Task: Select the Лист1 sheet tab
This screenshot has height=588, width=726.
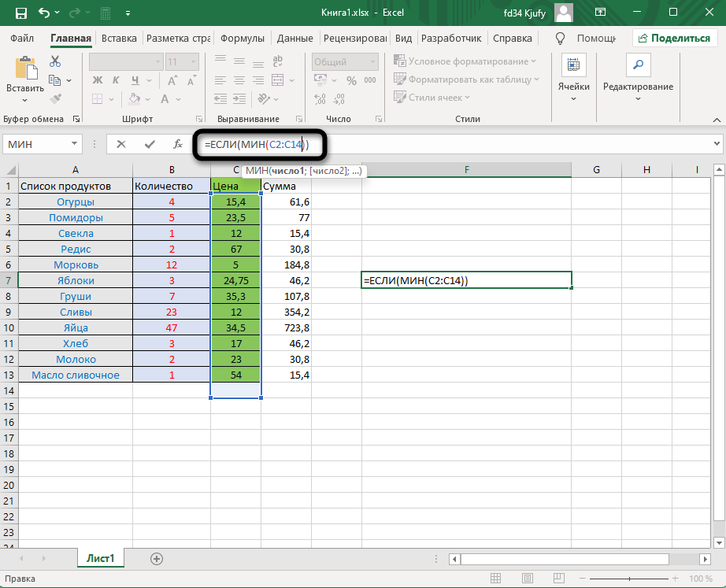Action: [101, 558]
